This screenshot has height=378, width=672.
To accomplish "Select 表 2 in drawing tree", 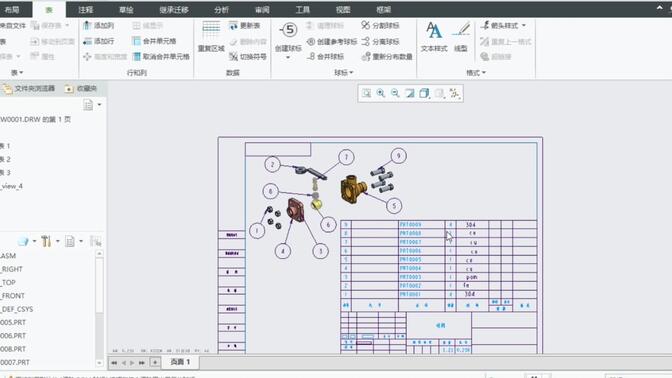I will click(5, 159).
